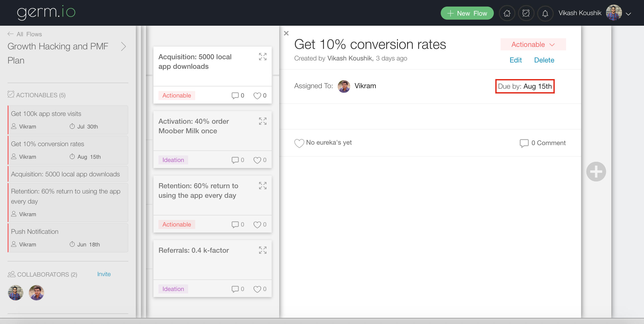This screenshot has height=324, width=644.
Task: Close the detail panel with the X
Action: tap(286, 33)
